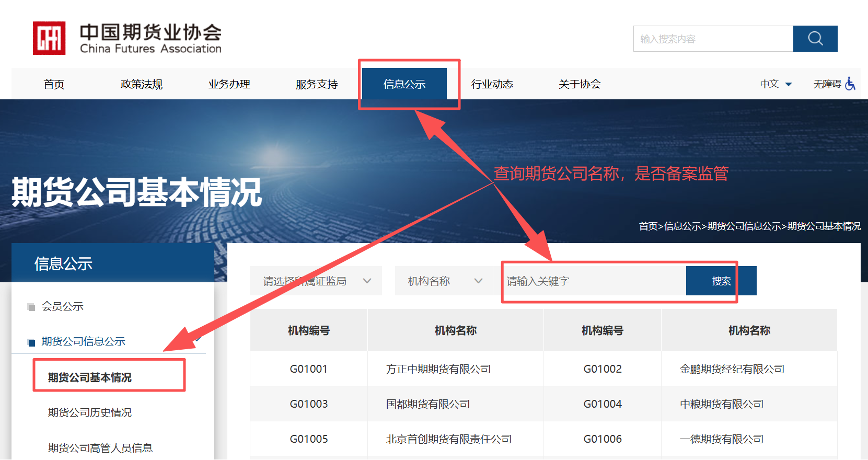The height and width of the screenshot is (460, 868).
Task: Click the China Futures Association logo
Action: [x=127, y=38]
